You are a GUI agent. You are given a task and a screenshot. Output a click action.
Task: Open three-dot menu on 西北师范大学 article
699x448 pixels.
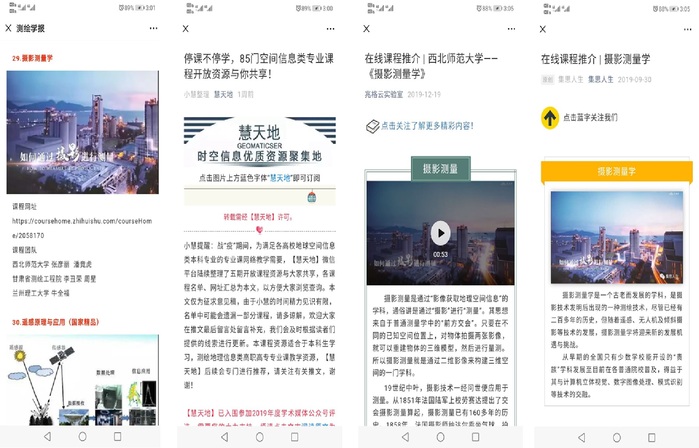[x=503, y=29]
